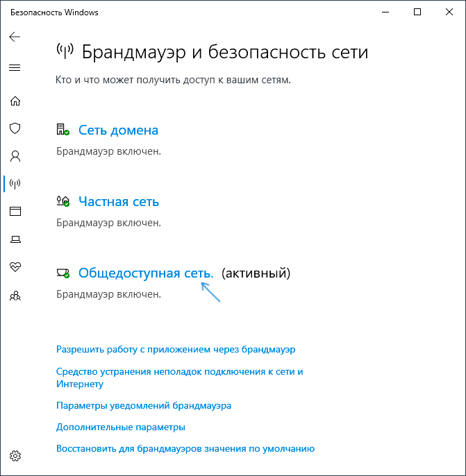Screen dimensions: 466x476
Task: Go back with the back arrow
Action: [15, 37]
